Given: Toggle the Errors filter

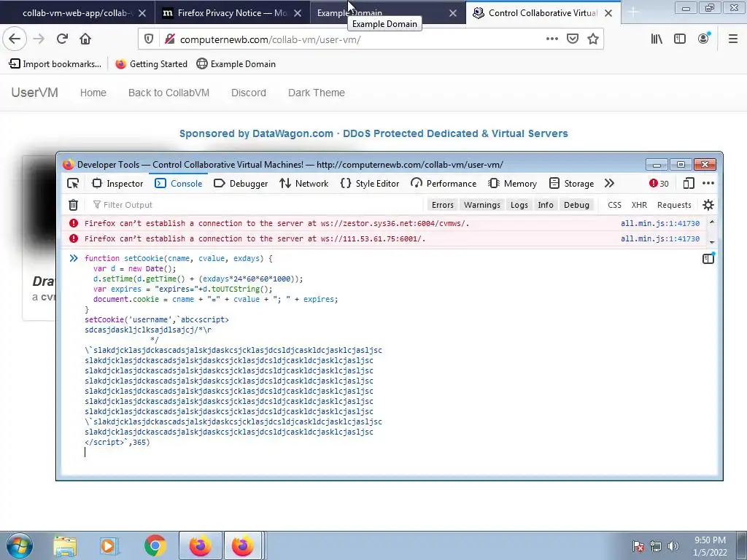Looking at the screenshot, I should [x=443, y=205].
